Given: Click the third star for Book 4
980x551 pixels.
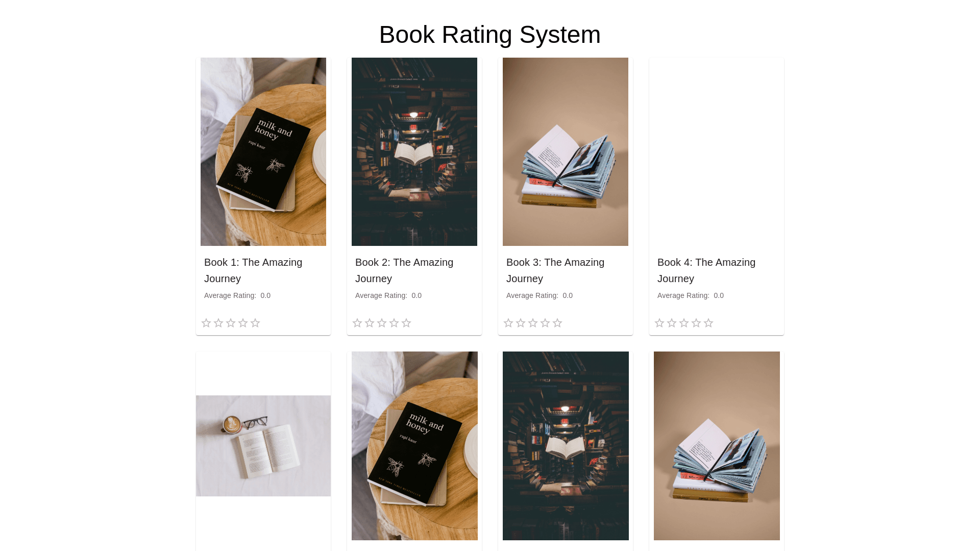Looking at the screenshot, I should tap(684, 323).
